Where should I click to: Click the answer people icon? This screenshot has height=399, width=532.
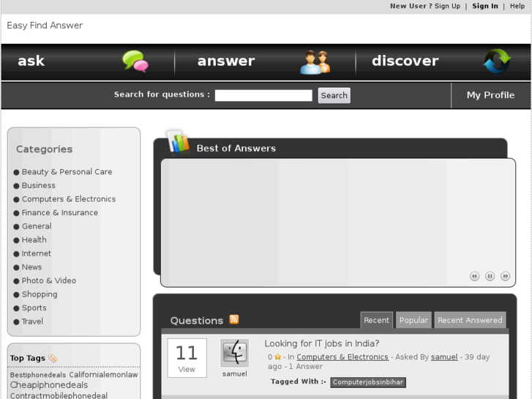click(315, 62)
